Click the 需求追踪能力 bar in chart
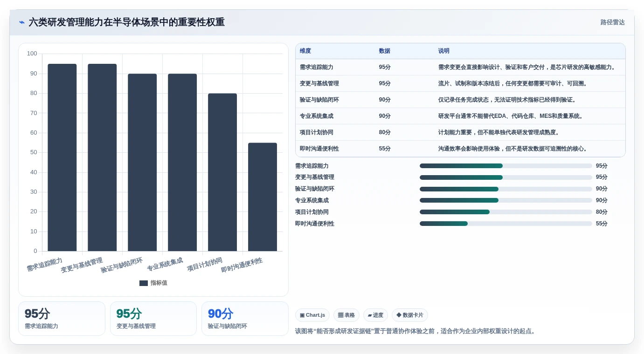 [x=62, y=157]
